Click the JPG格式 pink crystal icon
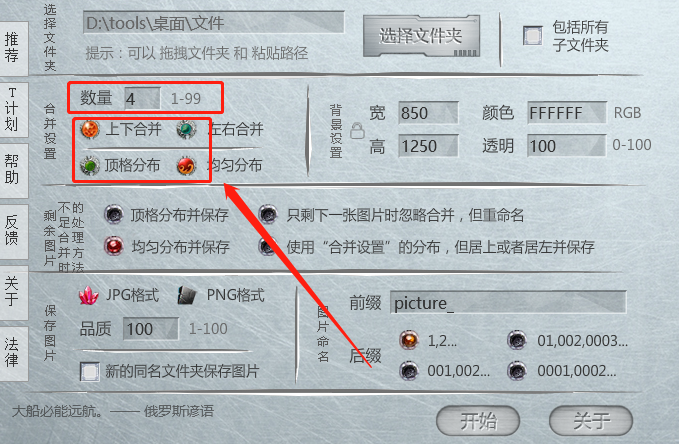Image resolution: width=679 pixels, height=444 pixels. 88,295
